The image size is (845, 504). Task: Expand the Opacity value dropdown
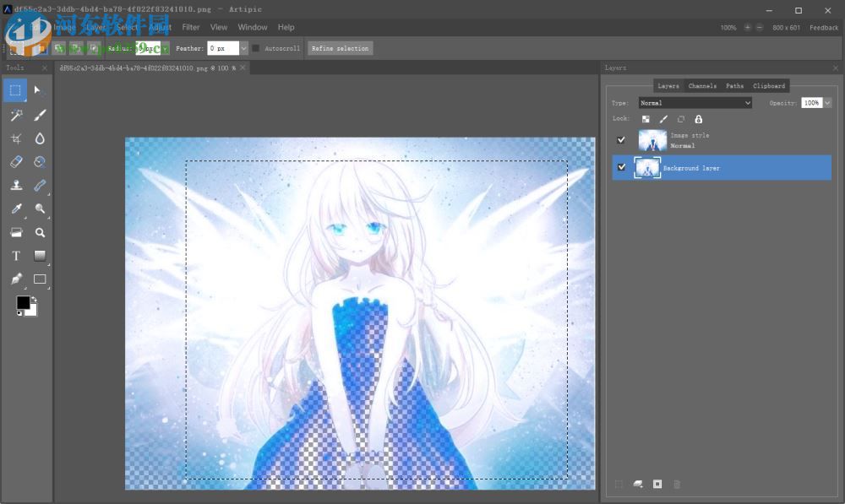point(826,102)
